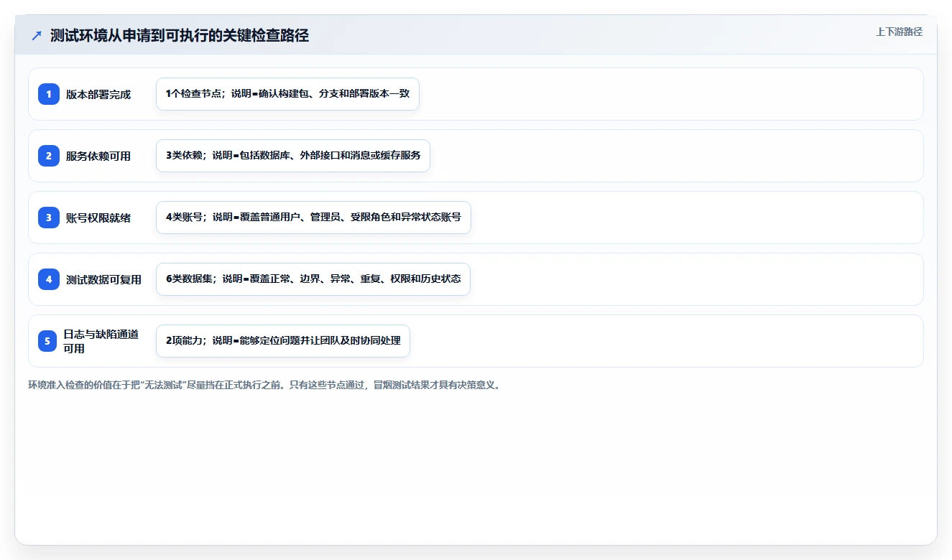Viewport: 952px width, 560px height.
Task: Click step number 5 badge
Action: tap(47, 341)
